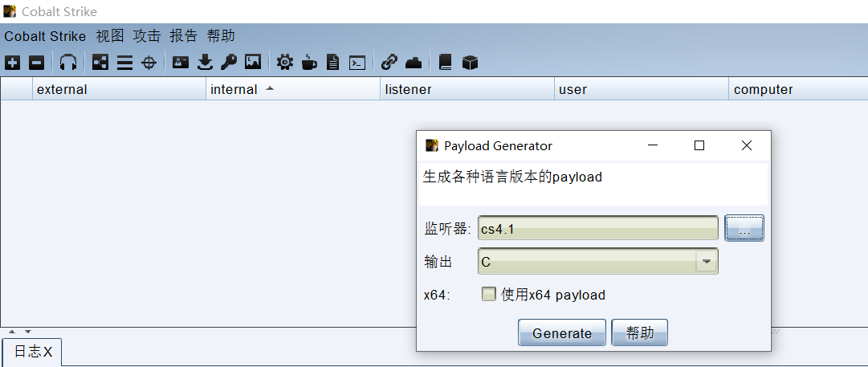
Task: Open the 输出 format dropdown showing C
Action: point(598,261)
